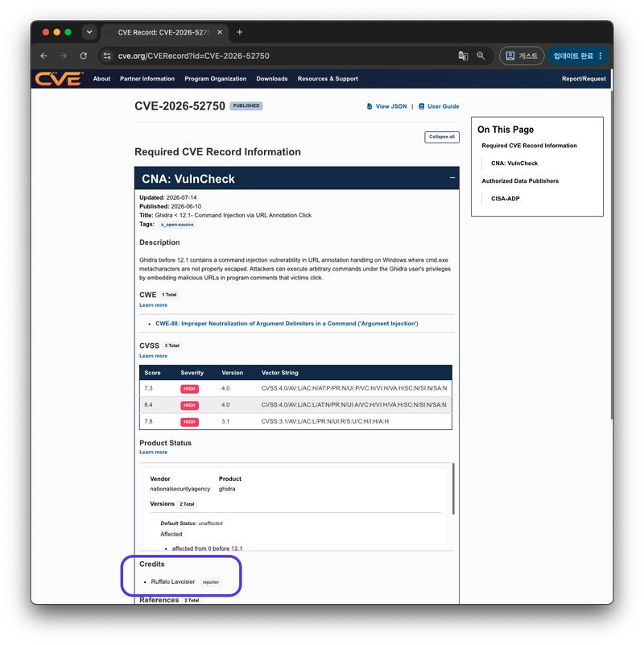Click the translate page icon
This screenshot has height=645, width=644.
(x=463, y=56)
